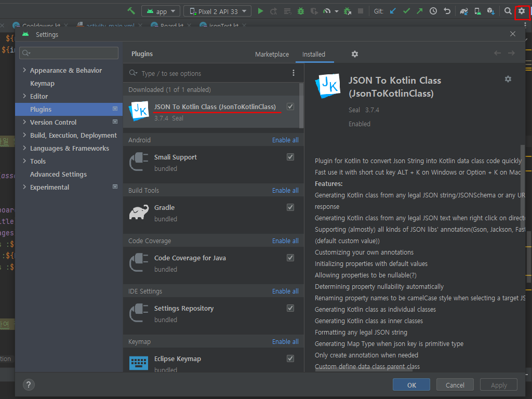This screenshot has height=399, width=532.
Task: Expand the Experimental settings node
Action: 24,187
